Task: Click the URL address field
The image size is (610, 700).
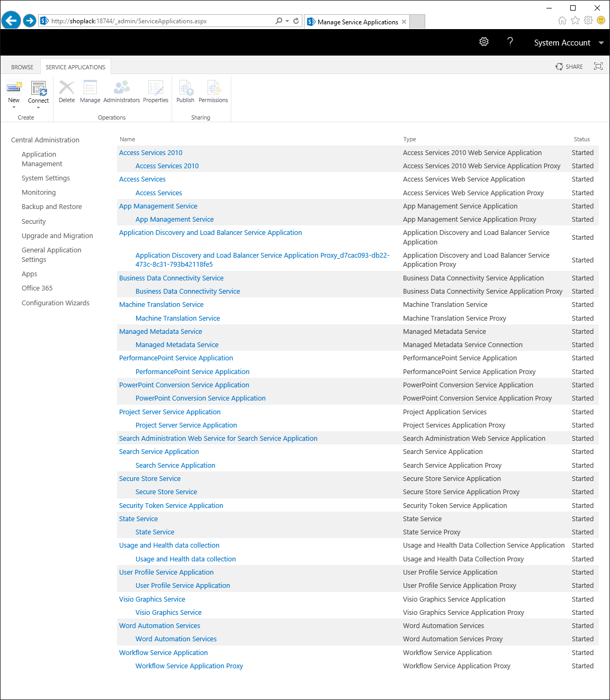Action: point(162,21)
